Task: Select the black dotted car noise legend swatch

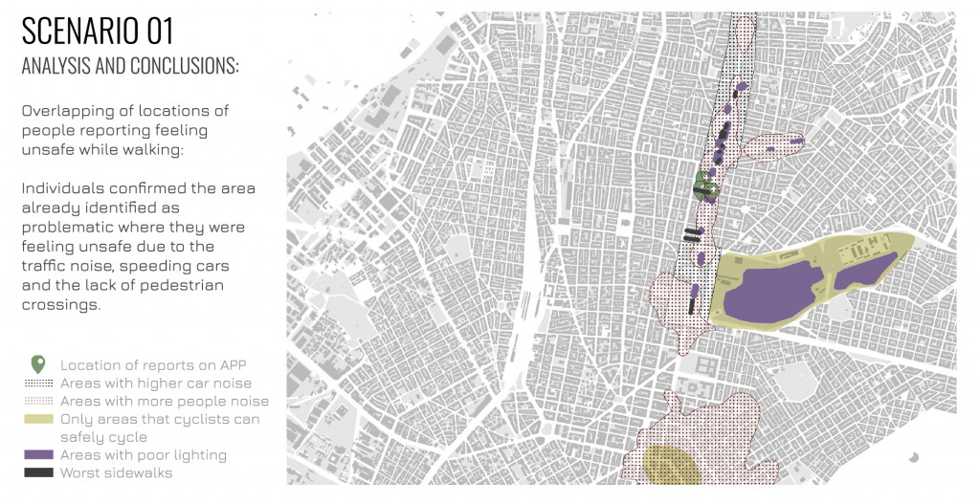Action: (x=37, y=383)
